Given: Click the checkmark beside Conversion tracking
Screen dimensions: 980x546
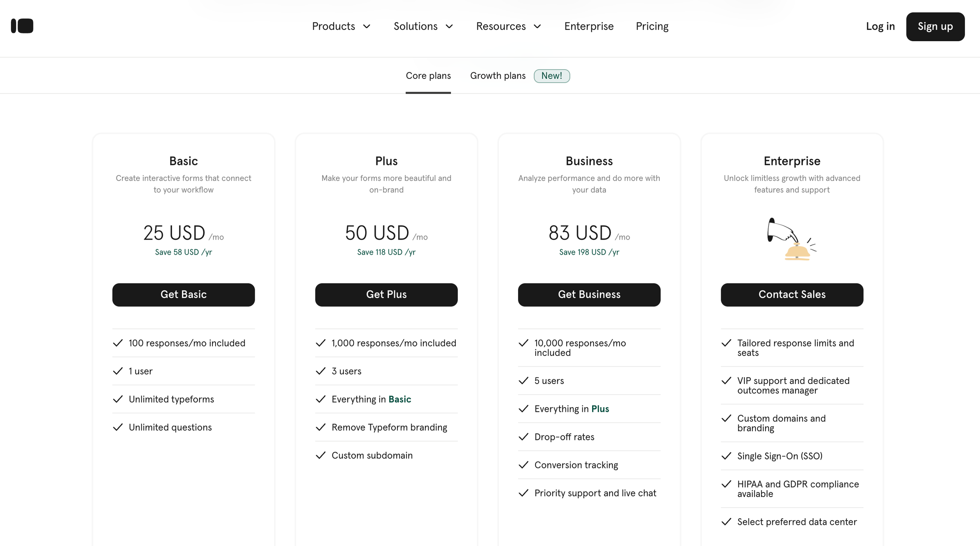Looking at the screenshot, I should pyautogui.click(x=523, y=465).
